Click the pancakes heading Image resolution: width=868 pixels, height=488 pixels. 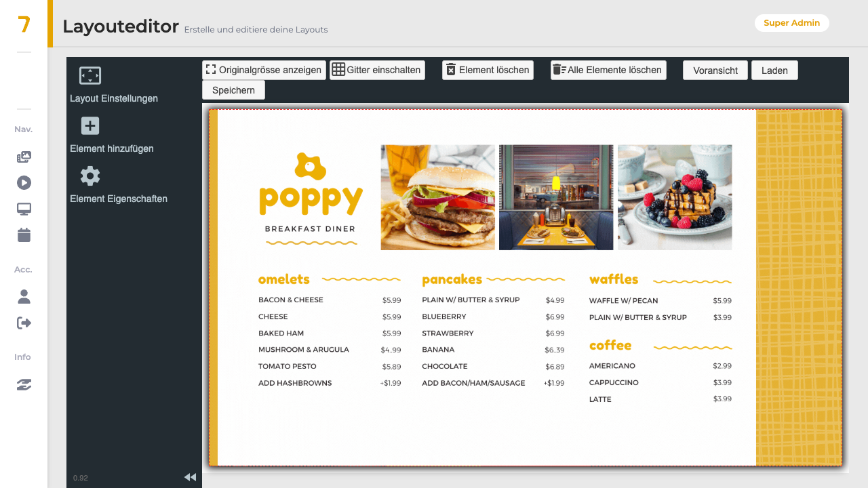tap(452, 279)
